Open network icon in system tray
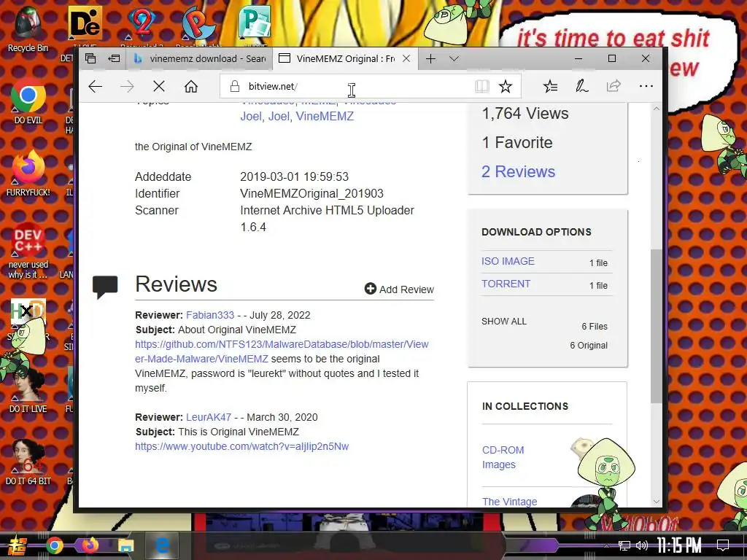 pyautogui.click(x=624, y=545)
